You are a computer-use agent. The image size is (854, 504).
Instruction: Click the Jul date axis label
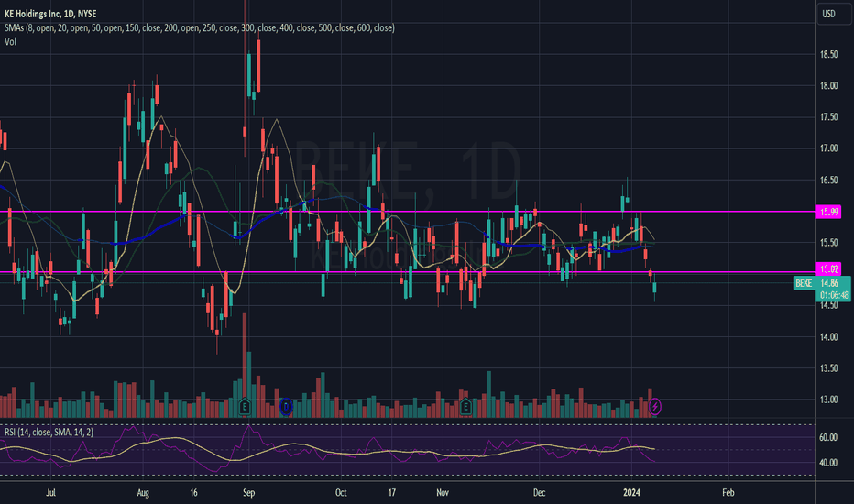50,493
